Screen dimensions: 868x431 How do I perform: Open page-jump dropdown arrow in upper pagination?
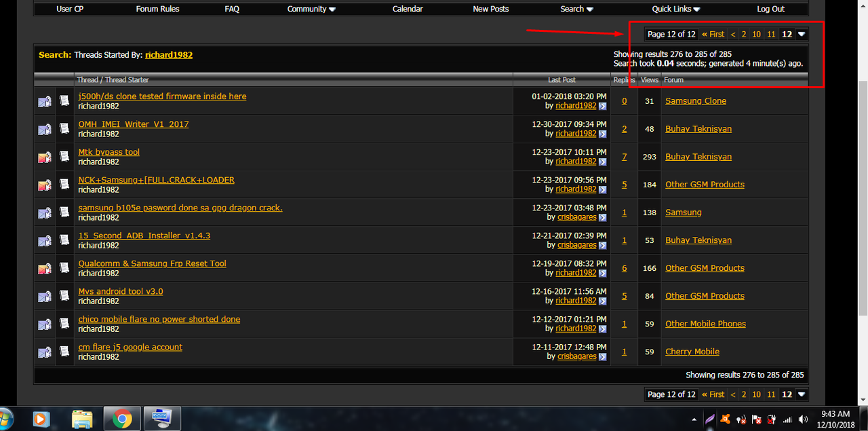tap(802, 34)
